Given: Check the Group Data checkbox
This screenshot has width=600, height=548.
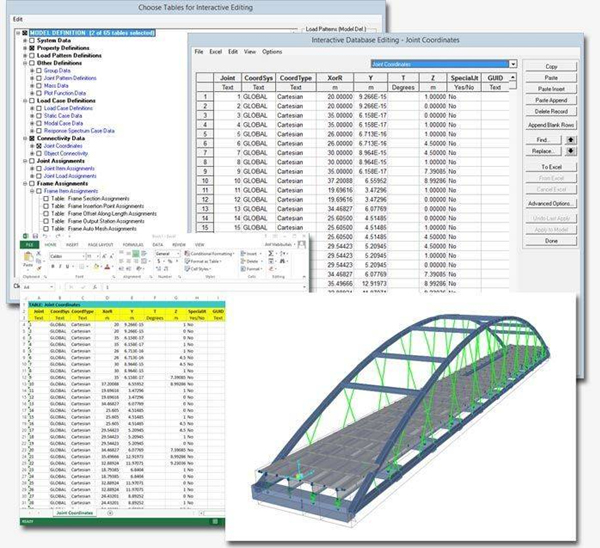Looking at the screenshot, I should [x=39, y=70].
